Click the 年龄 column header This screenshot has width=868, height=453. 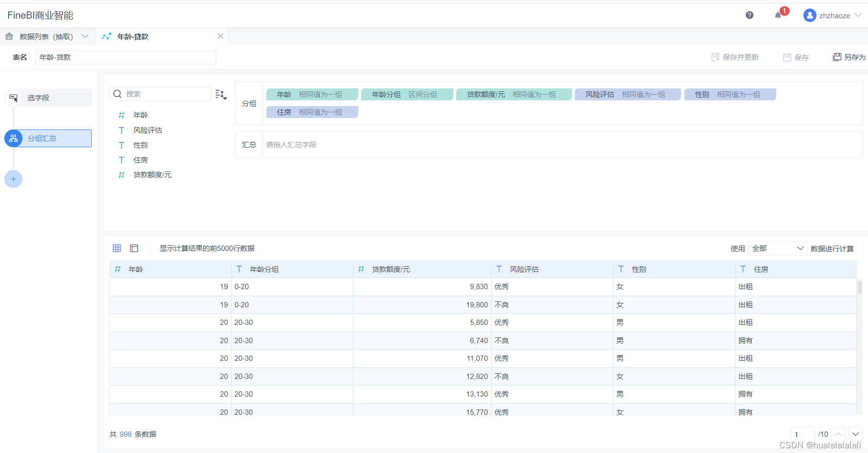point(170,270)
